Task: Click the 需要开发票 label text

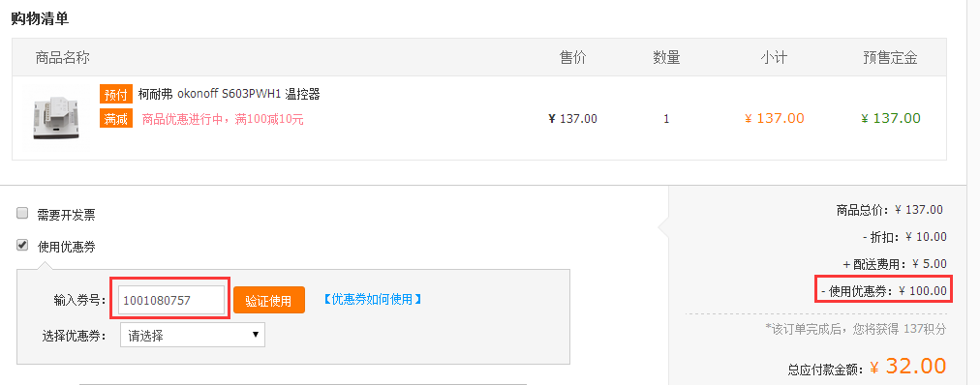Action: pos(66,216)
